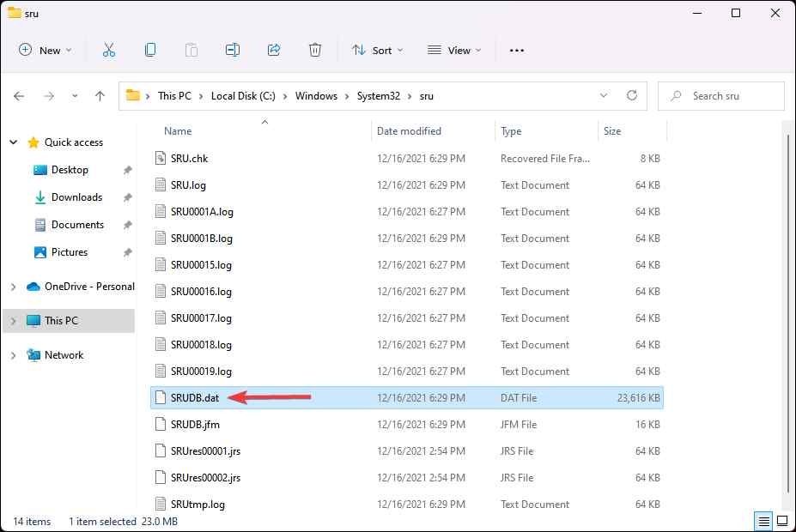Go forward with the right arrow
Screen dimensions: 796x532
(x=49, y=96)
